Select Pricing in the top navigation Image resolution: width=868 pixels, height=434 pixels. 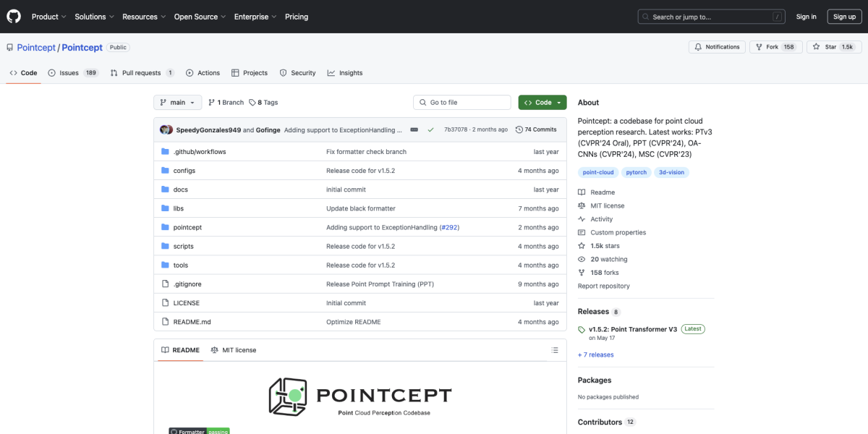[297, 16]
